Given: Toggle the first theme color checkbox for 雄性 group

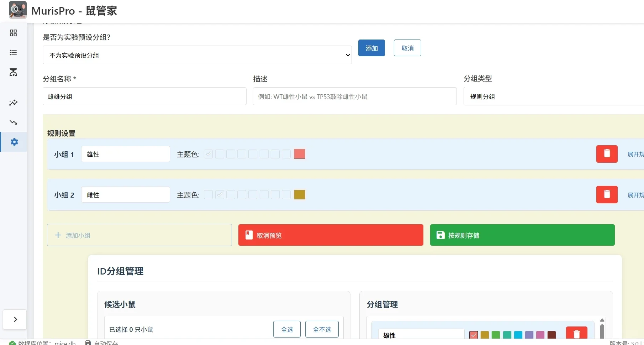Looking at the screenshot, I should 208,154.
